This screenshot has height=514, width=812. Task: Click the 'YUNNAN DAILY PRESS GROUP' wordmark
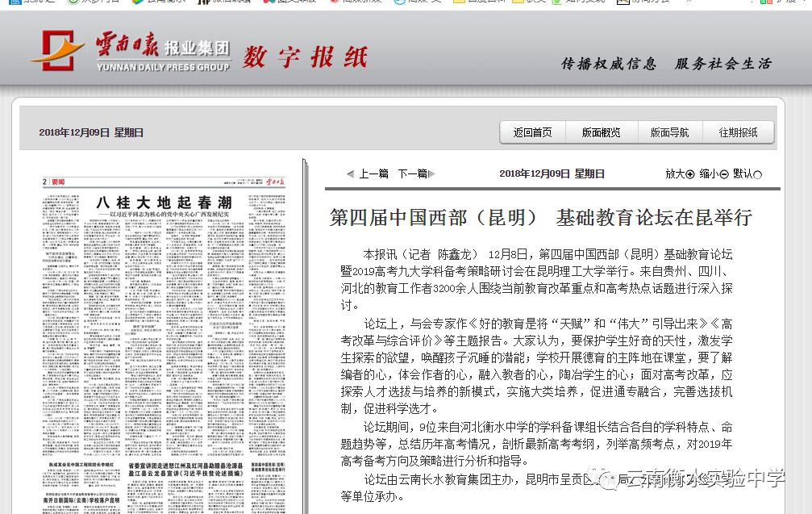coord(163,67)
